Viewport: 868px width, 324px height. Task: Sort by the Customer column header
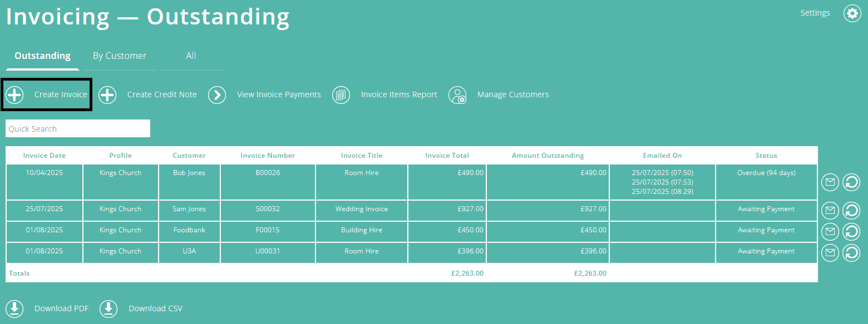point(189,156)
